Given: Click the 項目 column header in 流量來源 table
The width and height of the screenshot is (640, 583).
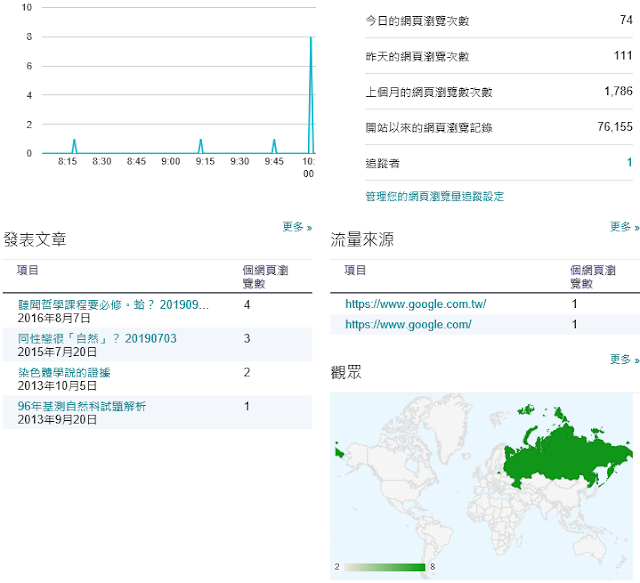Looking at the screenshot, I should [x=355, y=270].
